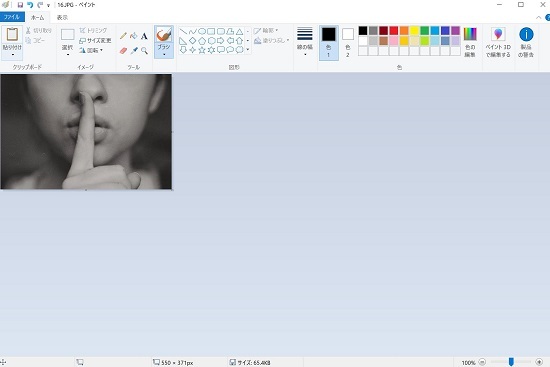
Task: Select the Fill with color bucket tool
Action: pyautogui.click(x=134, y=36)
